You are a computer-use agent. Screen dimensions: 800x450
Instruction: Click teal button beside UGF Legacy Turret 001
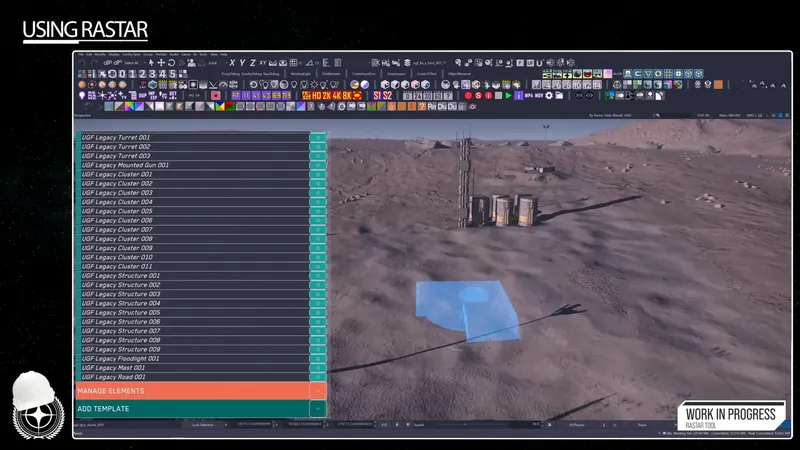point(317,137)
